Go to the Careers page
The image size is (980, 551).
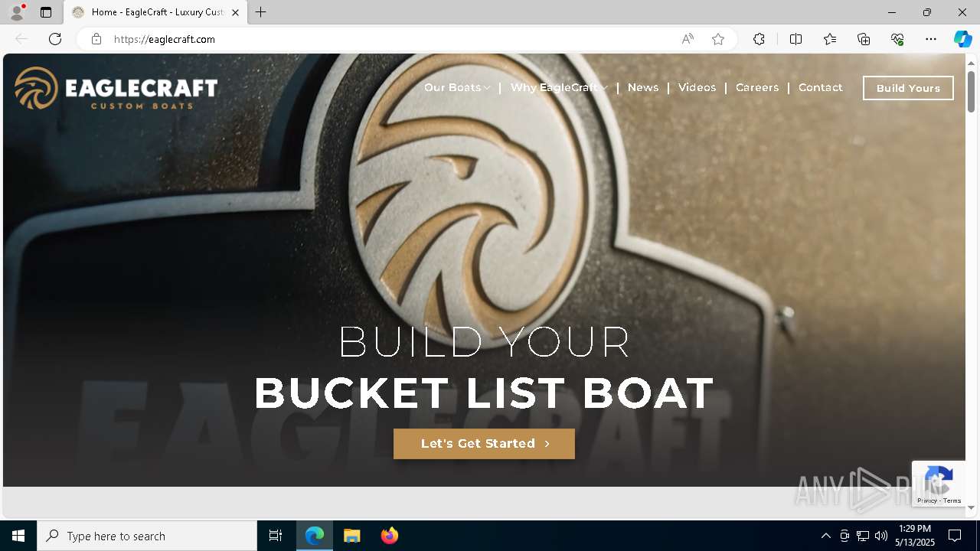(757, 87)
